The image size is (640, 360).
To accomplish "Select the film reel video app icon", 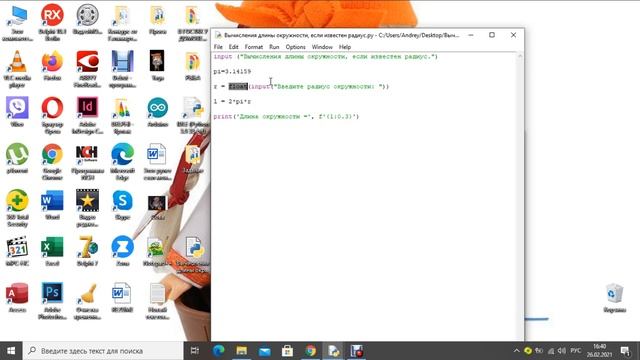I will pyautogui.click(x=87, y=20).
